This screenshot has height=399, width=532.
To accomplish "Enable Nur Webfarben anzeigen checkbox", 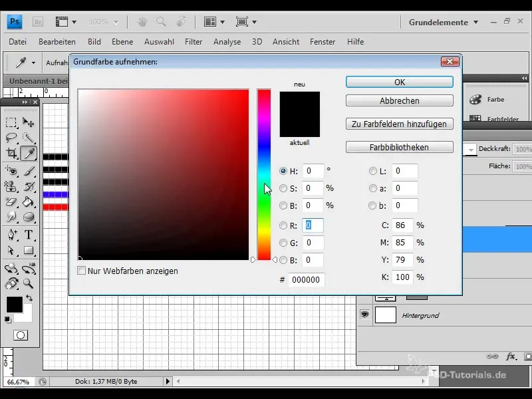I will pos(81,271).
